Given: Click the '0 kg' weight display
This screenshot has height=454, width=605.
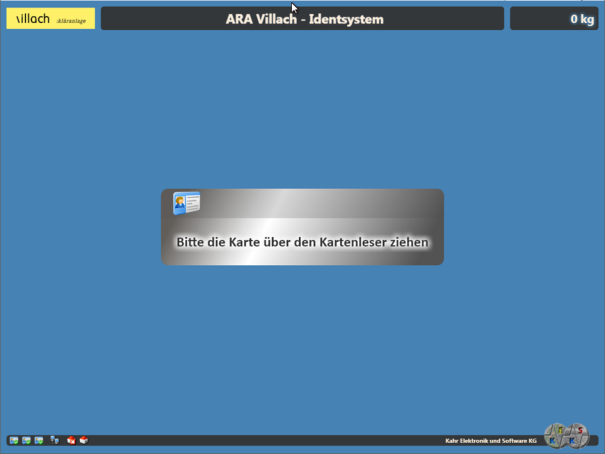Looking at the screenshot, I should pos(554,19).
